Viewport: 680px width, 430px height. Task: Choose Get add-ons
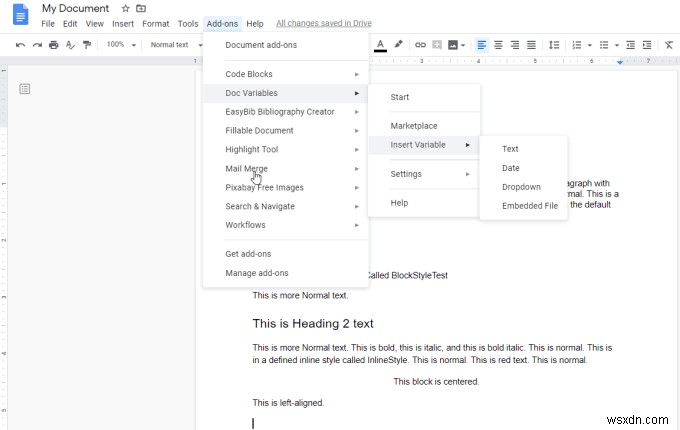tap(285, 254)
